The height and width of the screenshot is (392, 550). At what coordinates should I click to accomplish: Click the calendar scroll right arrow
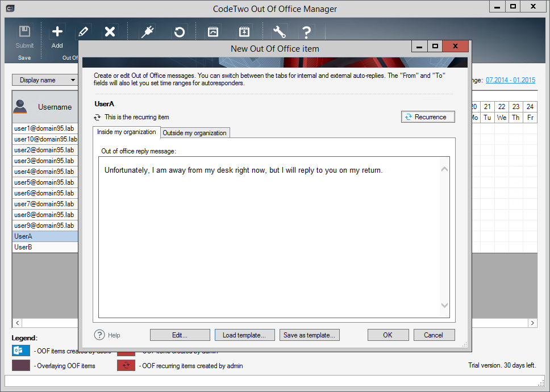tap(532, 323)
